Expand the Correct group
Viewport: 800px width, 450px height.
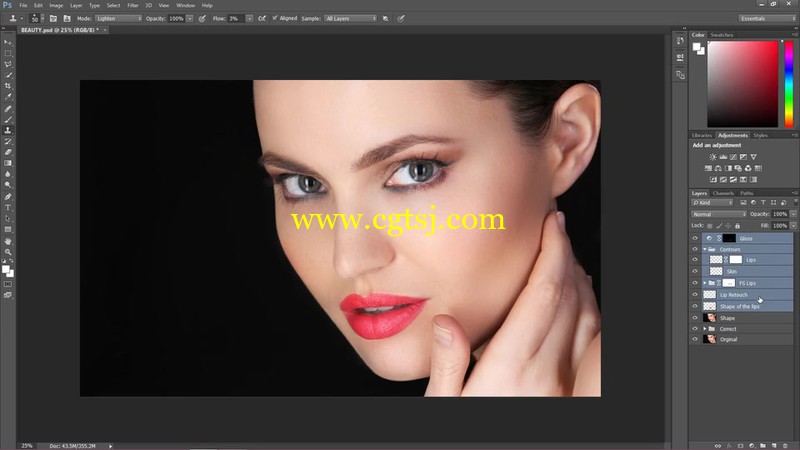705,329
